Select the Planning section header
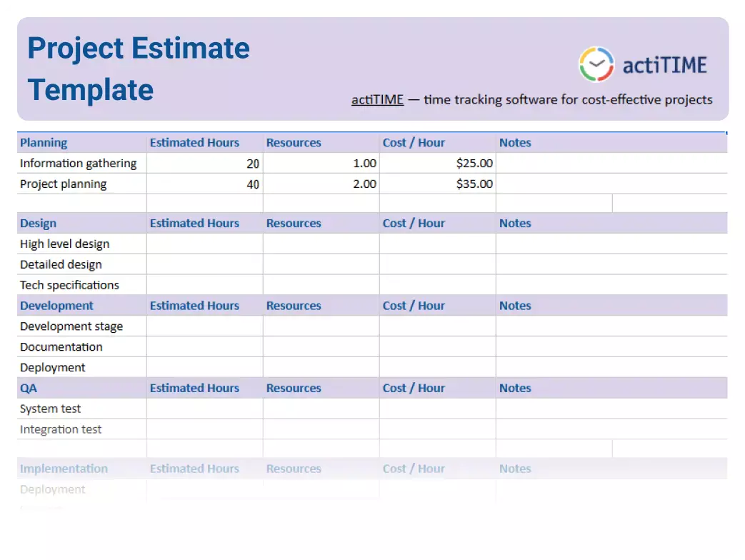Viewport: 745px width, 560px height. (43, 142)
